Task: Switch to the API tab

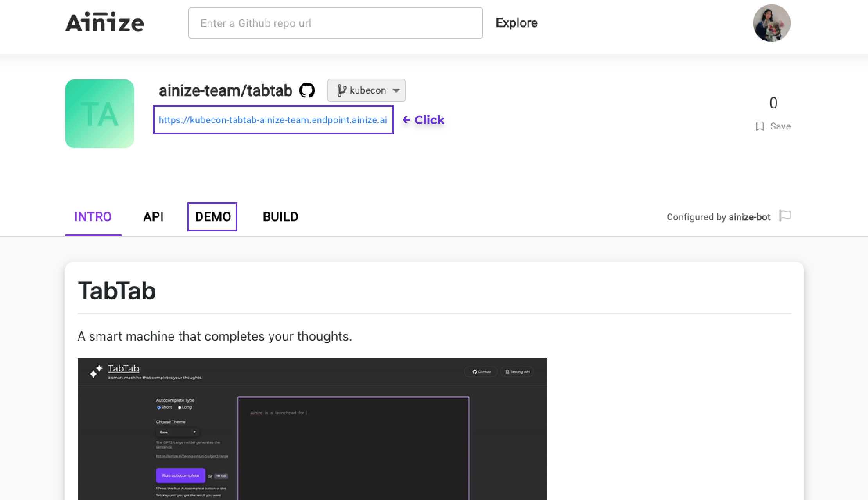Action: coord(153,217)
